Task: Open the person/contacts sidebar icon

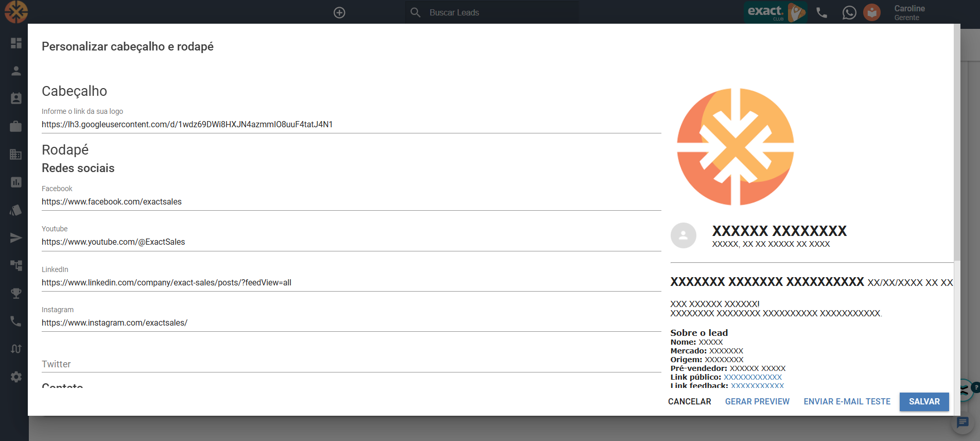Action: pyautogui.click(x=16, y=71)
